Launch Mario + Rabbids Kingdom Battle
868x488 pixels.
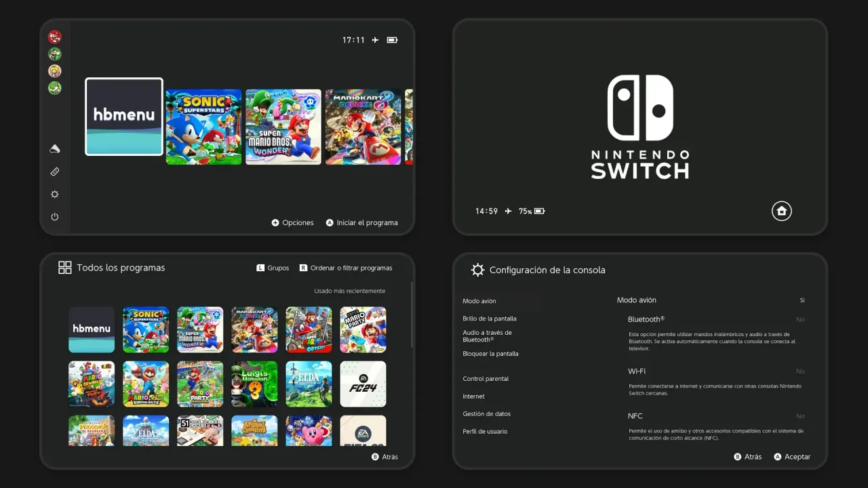146,384
